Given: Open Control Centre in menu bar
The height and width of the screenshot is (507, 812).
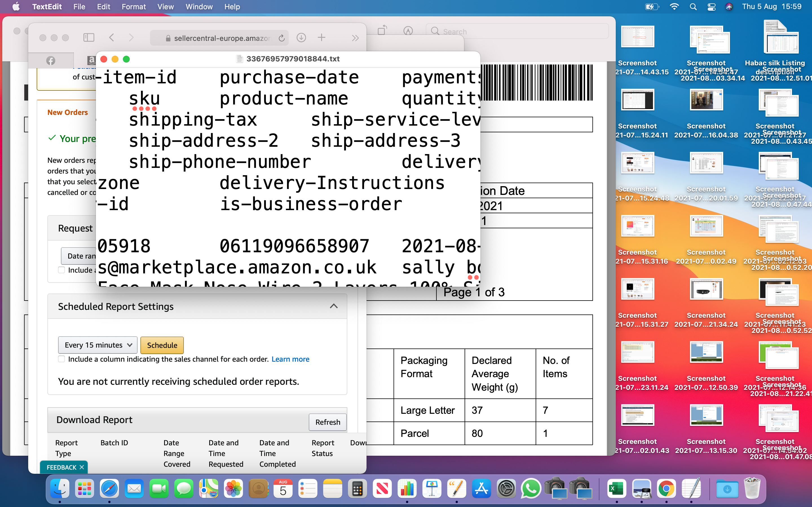Looking at the screenshot, I should [711, 7].
